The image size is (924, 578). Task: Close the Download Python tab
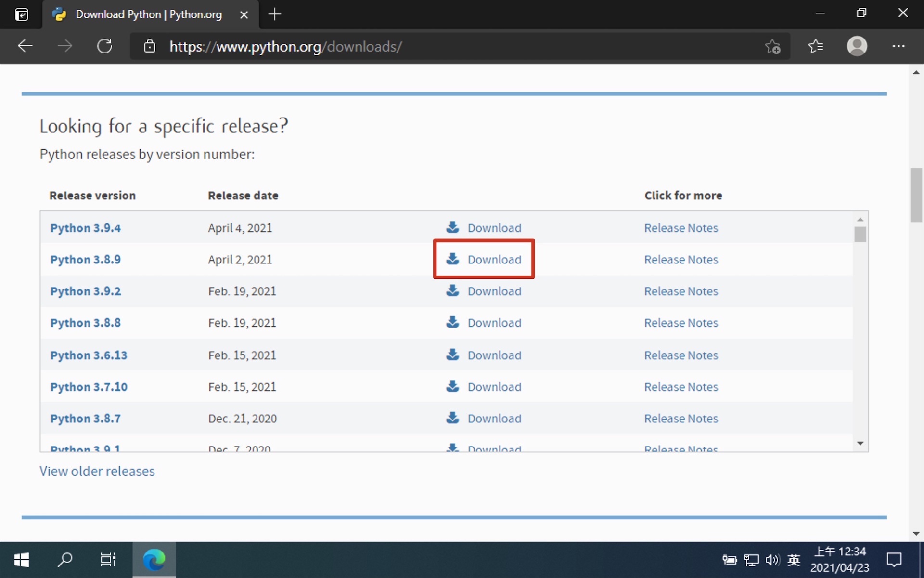244,15
